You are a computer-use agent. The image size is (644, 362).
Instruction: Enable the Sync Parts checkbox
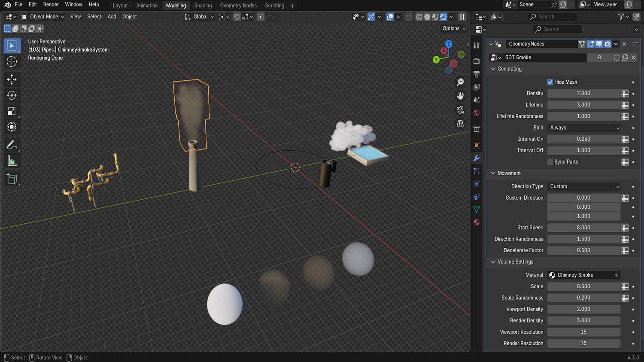(550, 162)
